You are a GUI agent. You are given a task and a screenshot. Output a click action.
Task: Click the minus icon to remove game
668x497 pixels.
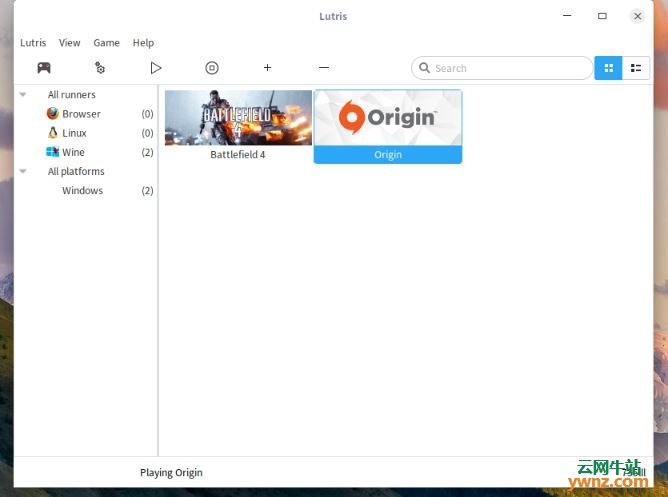[x=324, y=67]
